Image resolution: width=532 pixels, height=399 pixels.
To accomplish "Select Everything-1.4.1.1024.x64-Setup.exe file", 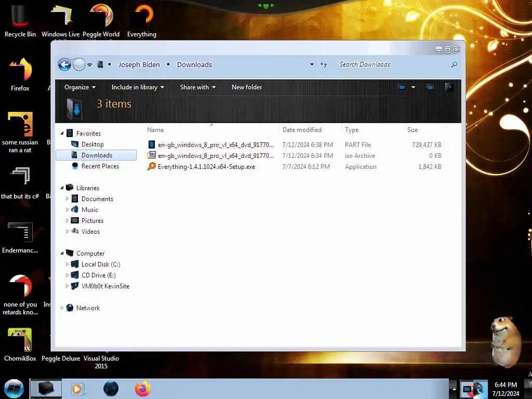I will [x=295, y=166].
